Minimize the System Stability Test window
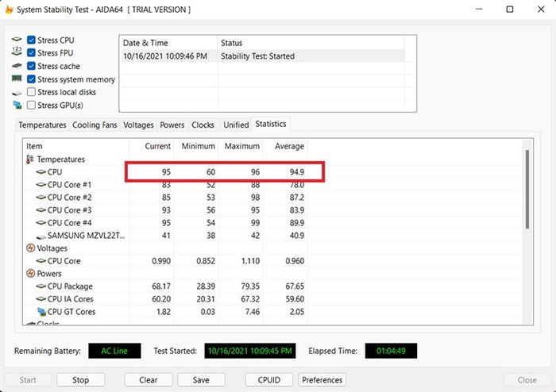The width and height of the screenshot is (556, 392). [x=479, y=10]
